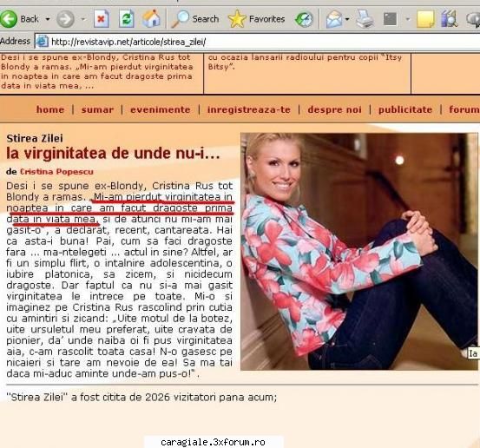The height and width of the screenshot is (448, 480).
Task: Open the sumar navigation link
Action: click(97, 109)
